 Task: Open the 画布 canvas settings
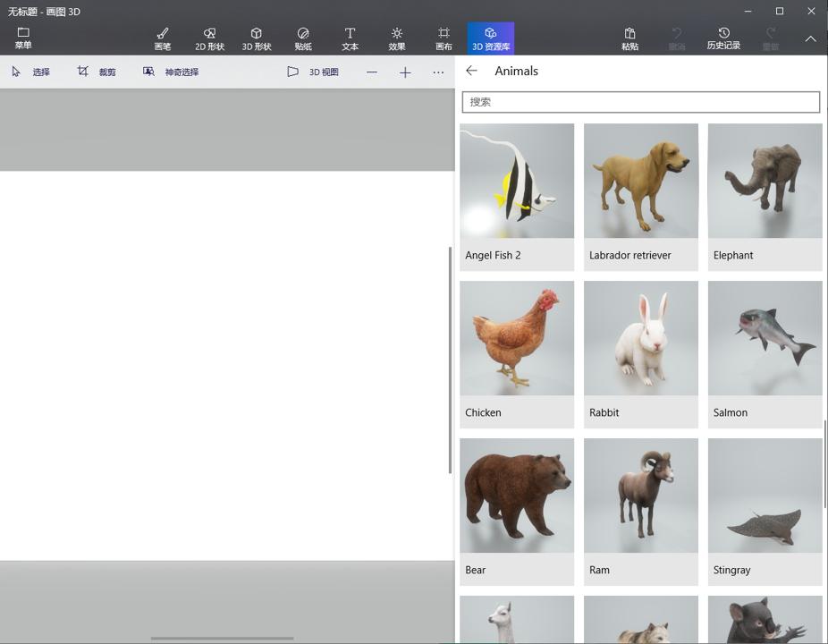click(444, 38)
